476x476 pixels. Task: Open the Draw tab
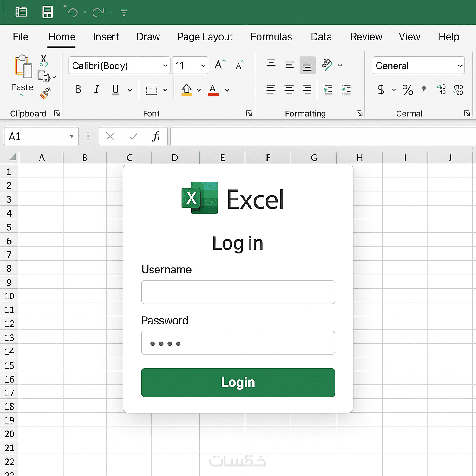[148, 37]
